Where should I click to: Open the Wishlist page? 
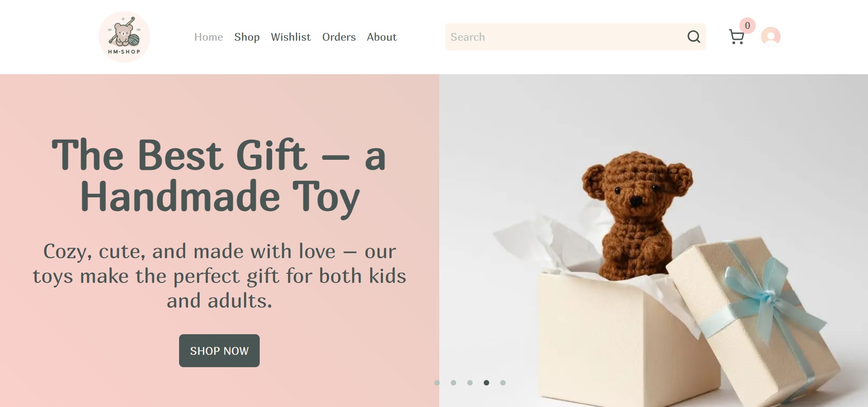(x=291, y=37)
